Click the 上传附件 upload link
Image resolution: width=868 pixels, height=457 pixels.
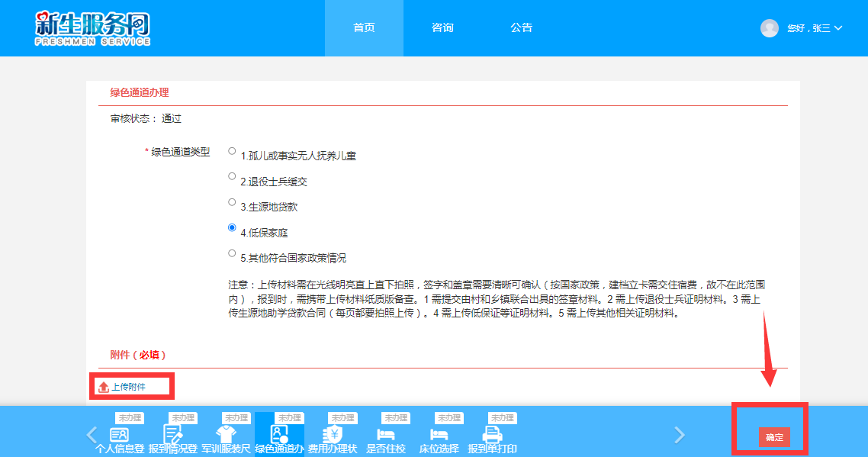(128, 387)
